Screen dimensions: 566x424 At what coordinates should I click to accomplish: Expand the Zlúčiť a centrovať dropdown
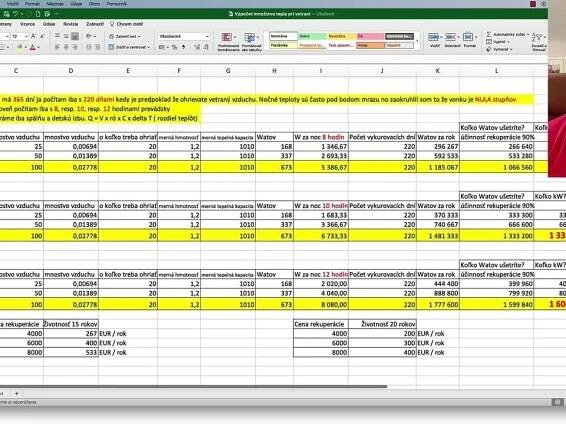148,47
